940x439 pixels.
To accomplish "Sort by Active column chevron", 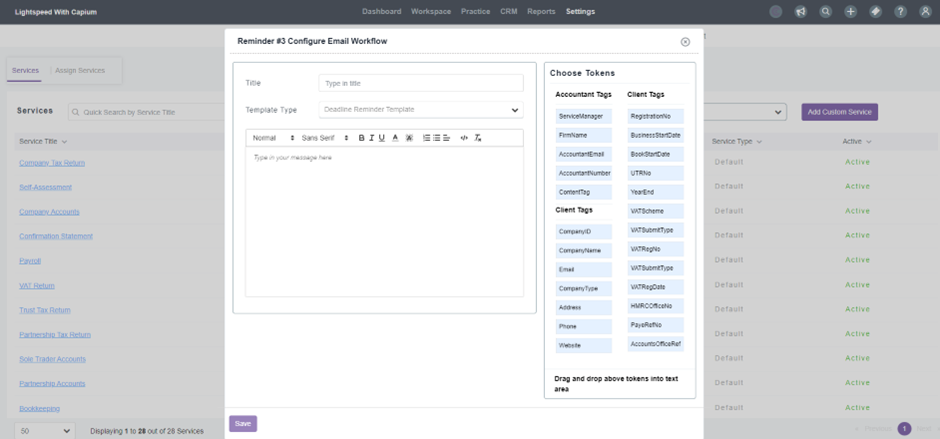I will click(x=868, y=142).
